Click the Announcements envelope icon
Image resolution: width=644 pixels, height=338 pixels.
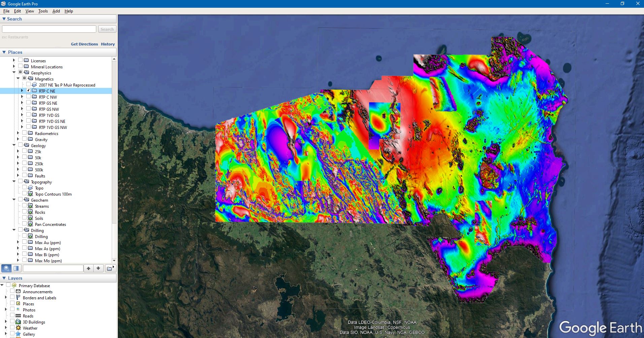(18, 292)
